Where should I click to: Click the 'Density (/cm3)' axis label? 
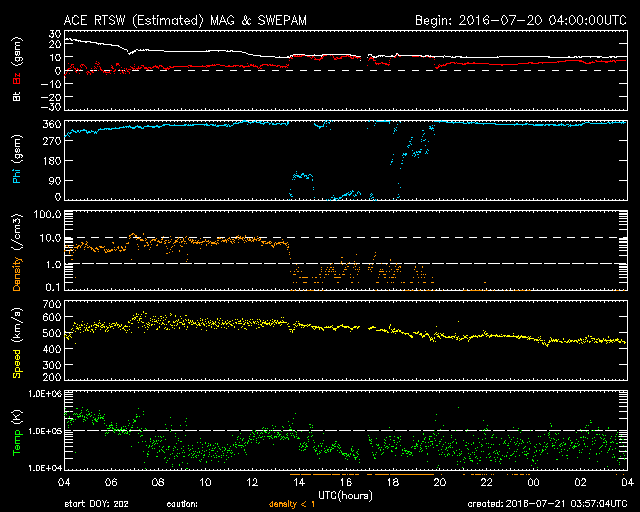[x=17, y=252]
